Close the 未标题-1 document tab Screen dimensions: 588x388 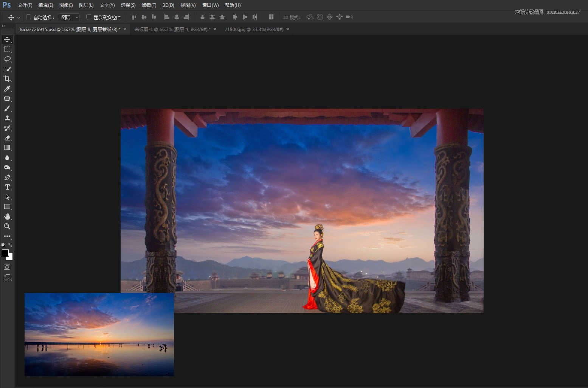coord(215,29)
